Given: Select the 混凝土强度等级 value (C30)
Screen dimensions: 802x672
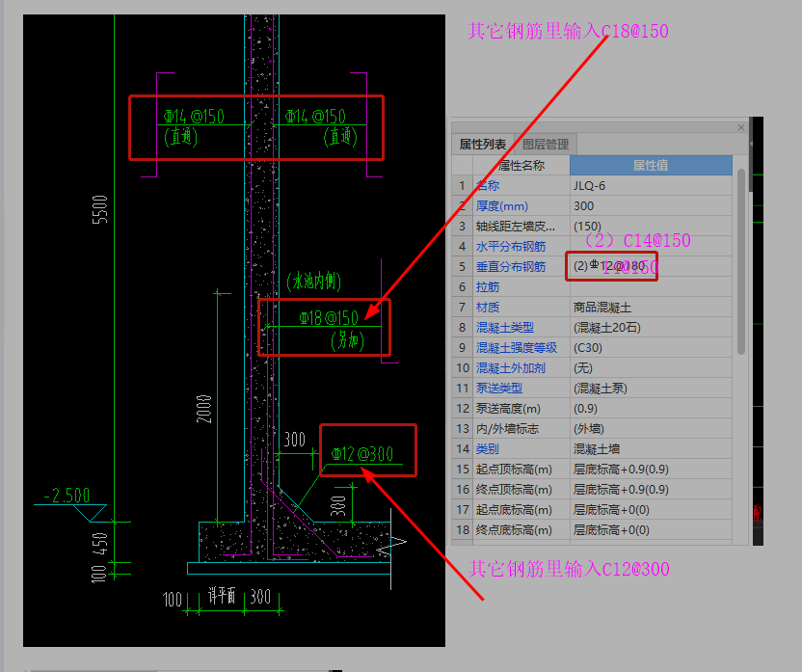Looking at the screenshot, I should [651, 348].
